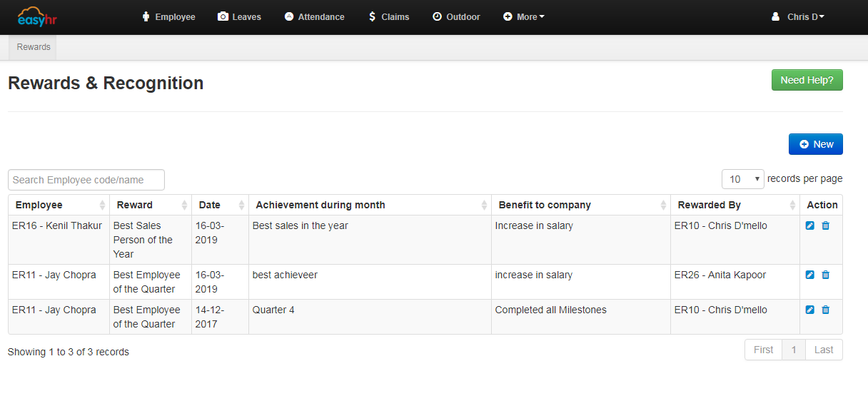Delete the best achieveer reward row
Viewport: 868px width, 396px height.
(826, 275)
